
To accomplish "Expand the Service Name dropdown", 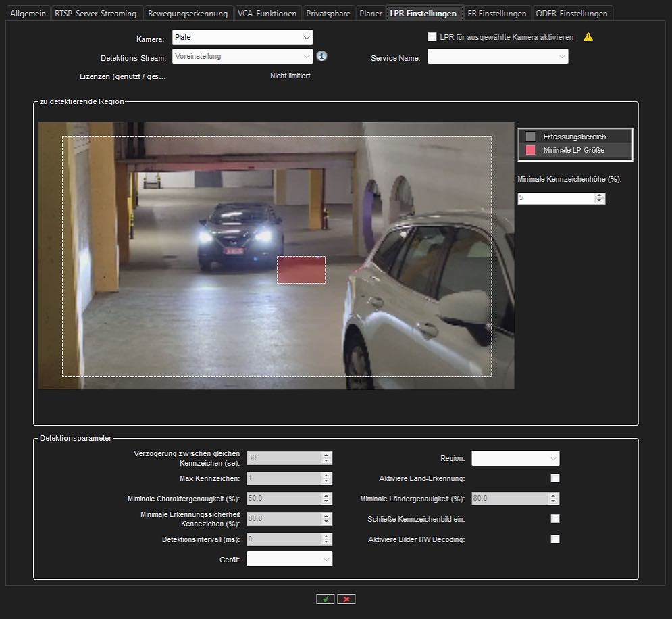I will [498, 57].
